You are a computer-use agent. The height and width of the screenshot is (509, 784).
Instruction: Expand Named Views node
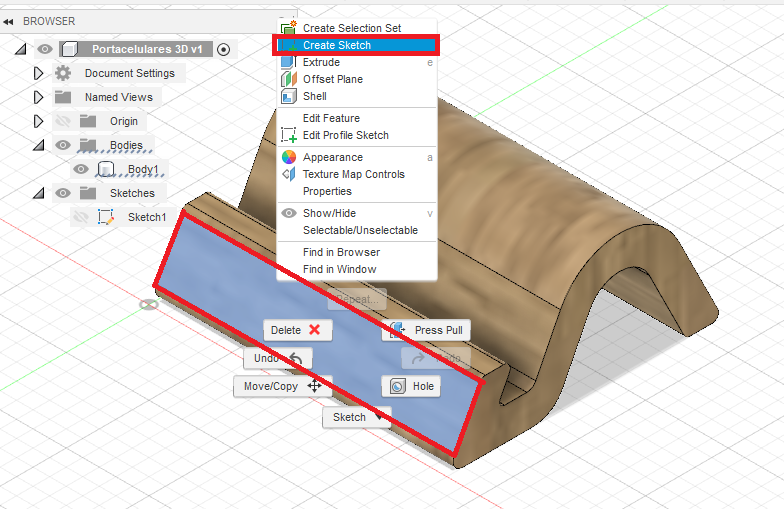click(x=38, y=97)
